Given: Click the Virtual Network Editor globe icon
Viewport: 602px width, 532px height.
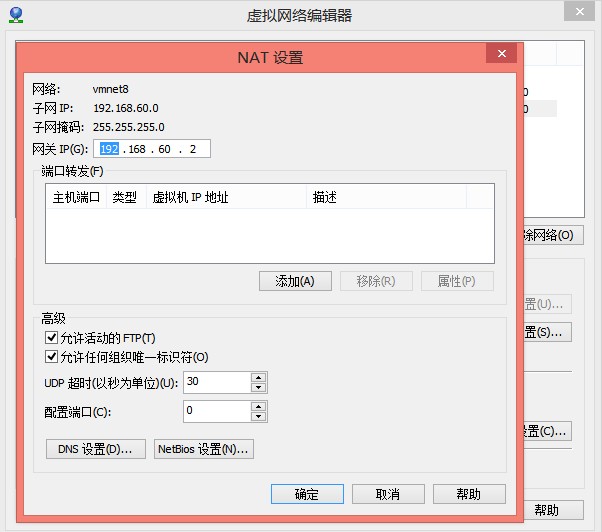Looking at the screenshot, I should pyautogui.click(x=15, y=15).
